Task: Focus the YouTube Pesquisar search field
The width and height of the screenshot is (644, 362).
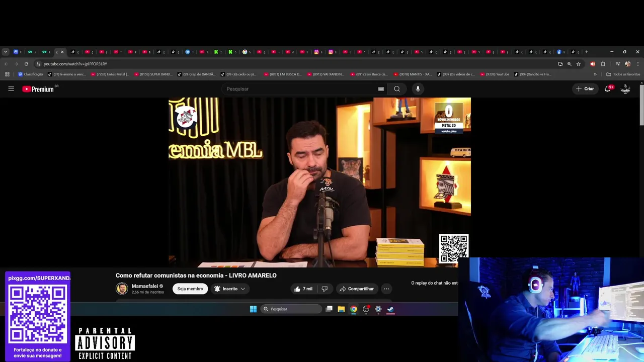Action: pos(299,89)
